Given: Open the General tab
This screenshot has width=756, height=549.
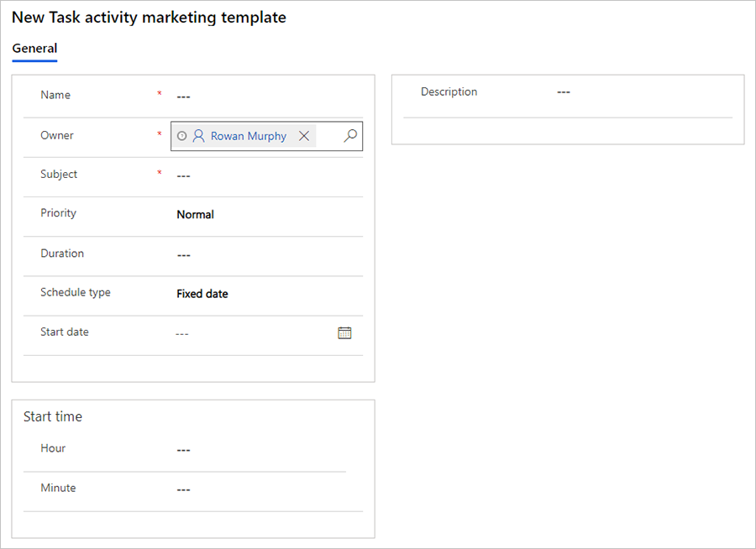Looking at the screenshot, I should point(34,49).
